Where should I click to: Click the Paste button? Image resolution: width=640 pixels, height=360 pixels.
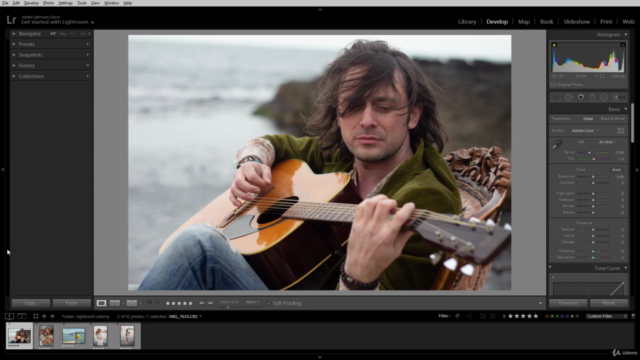pyautogui.click(x=71, y=303)
